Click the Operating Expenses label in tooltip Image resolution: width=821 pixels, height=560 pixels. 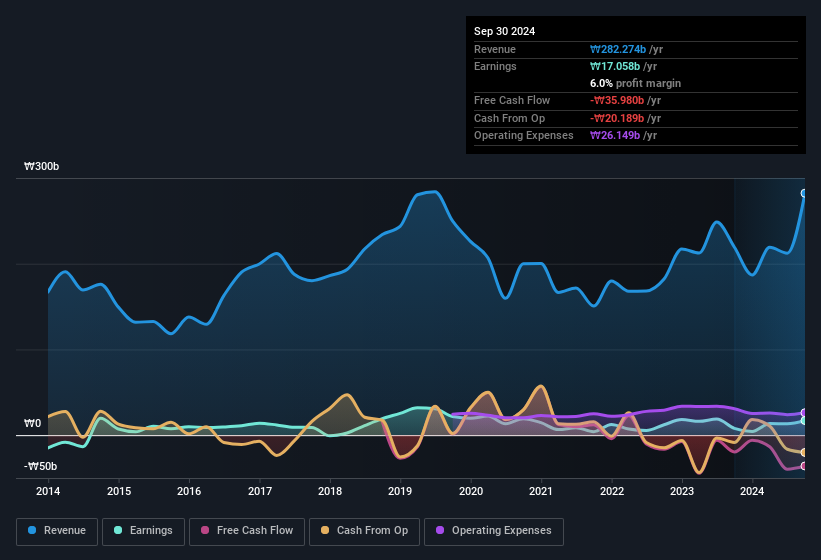524,135
